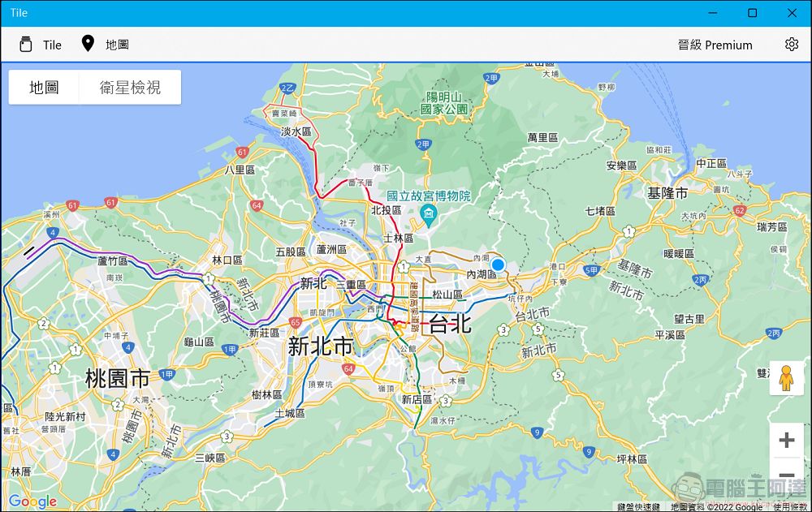Click 晉級 Premium upgrade link
812x512 pixels.
point(715,45)
